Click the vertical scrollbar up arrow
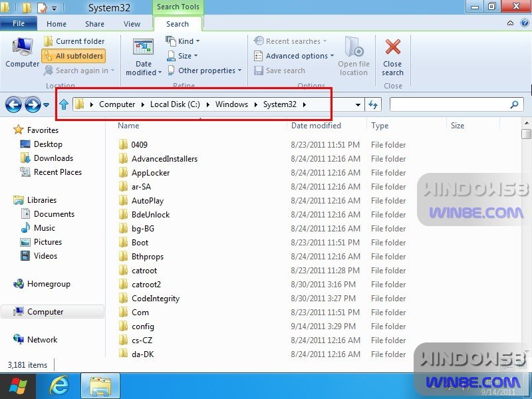Image resolution: width=532 pixels, height=399 pixels. coord(527,123)
